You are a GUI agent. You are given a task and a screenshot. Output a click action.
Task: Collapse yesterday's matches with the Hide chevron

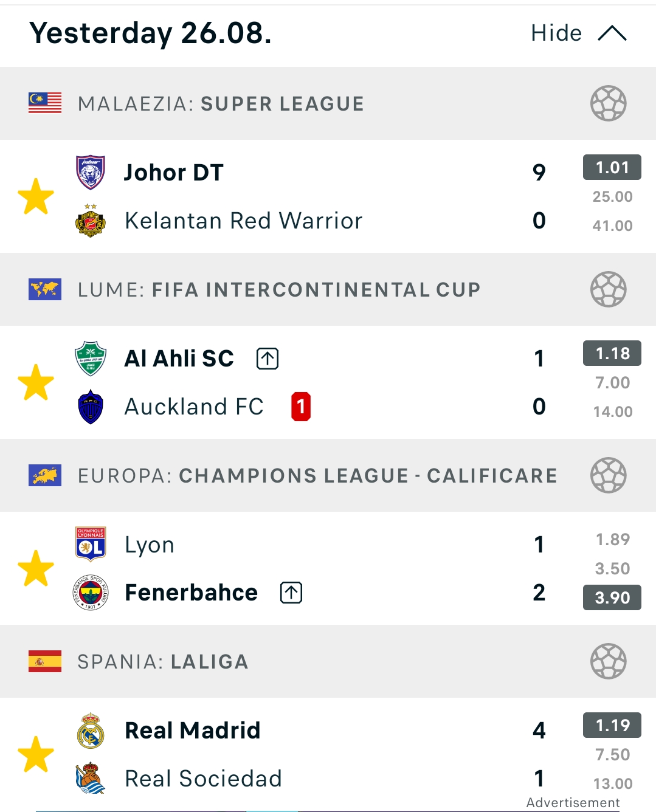(612, 33)
